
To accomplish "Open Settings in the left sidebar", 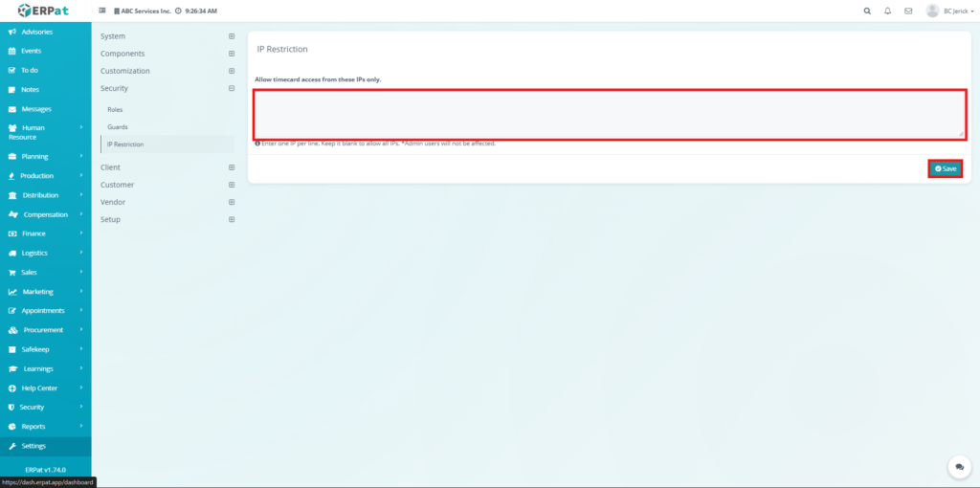I will 33,446.
